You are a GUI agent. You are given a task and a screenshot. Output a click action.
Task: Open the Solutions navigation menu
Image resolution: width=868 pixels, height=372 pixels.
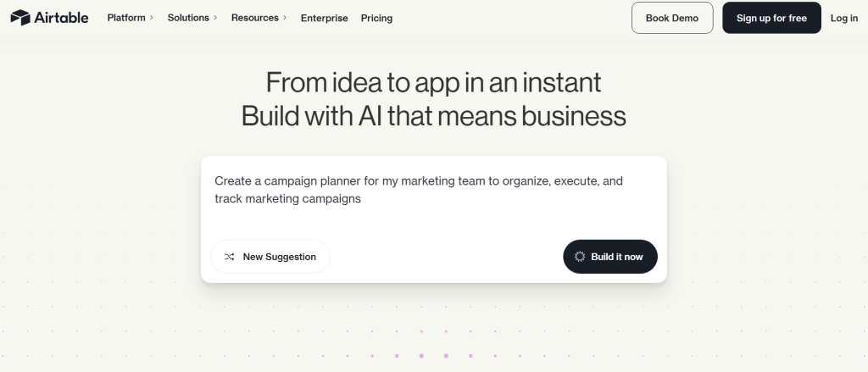tap(188, 18)
